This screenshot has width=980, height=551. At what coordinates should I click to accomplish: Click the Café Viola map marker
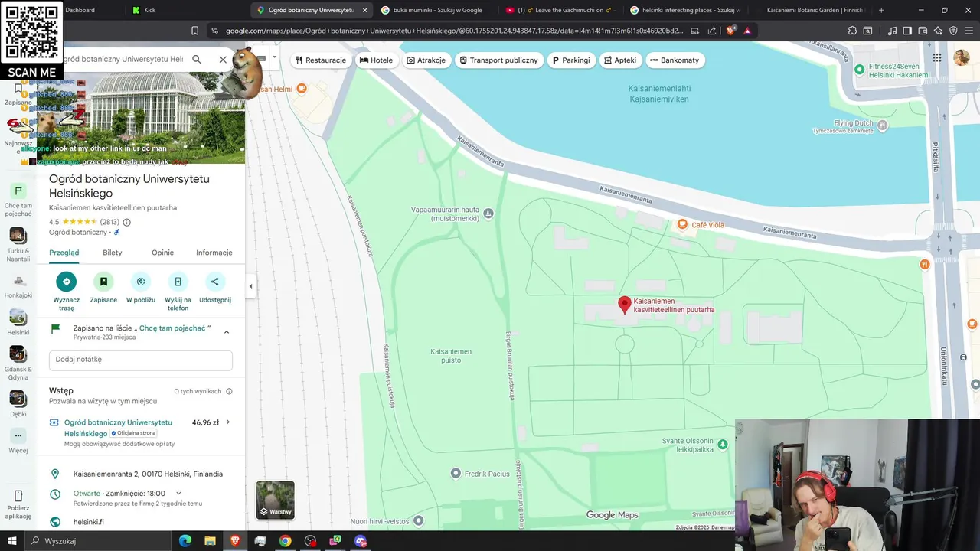[682, 224]
